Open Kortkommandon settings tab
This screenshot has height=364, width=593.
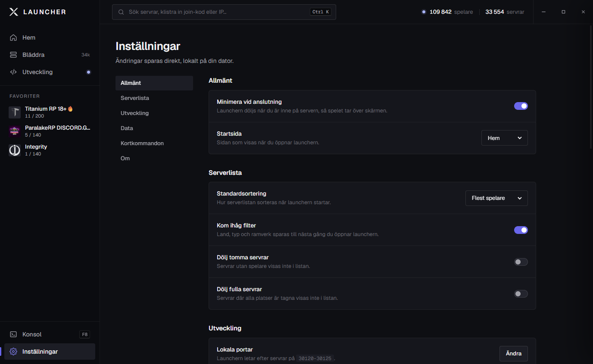click(x=154, y=143)
